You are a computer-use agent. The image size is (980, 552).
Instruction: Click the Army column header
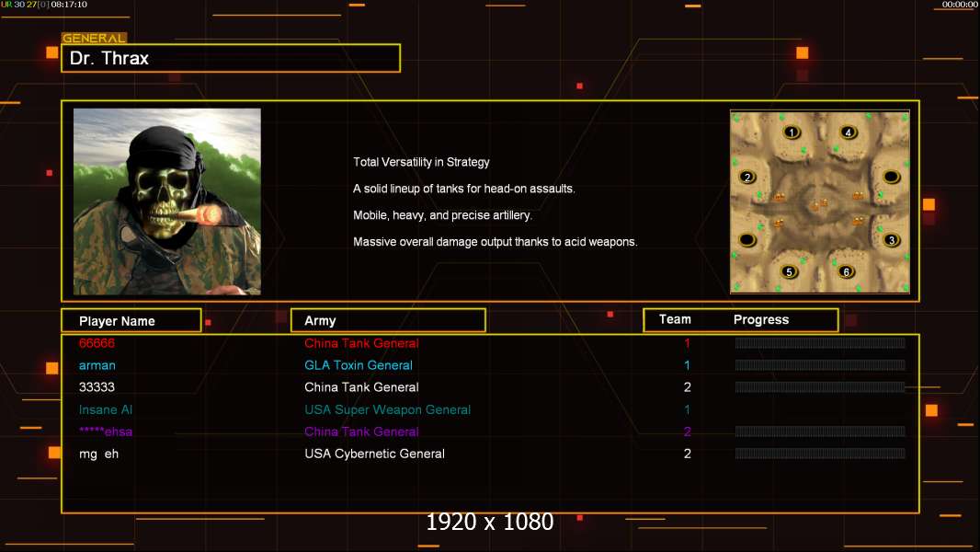tap(388, 321)
